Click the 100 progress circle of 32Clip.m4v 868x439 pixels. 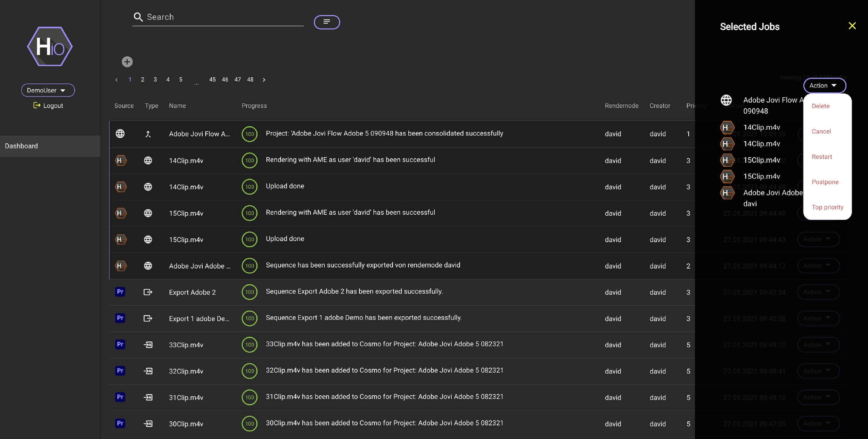coord(249,371)
